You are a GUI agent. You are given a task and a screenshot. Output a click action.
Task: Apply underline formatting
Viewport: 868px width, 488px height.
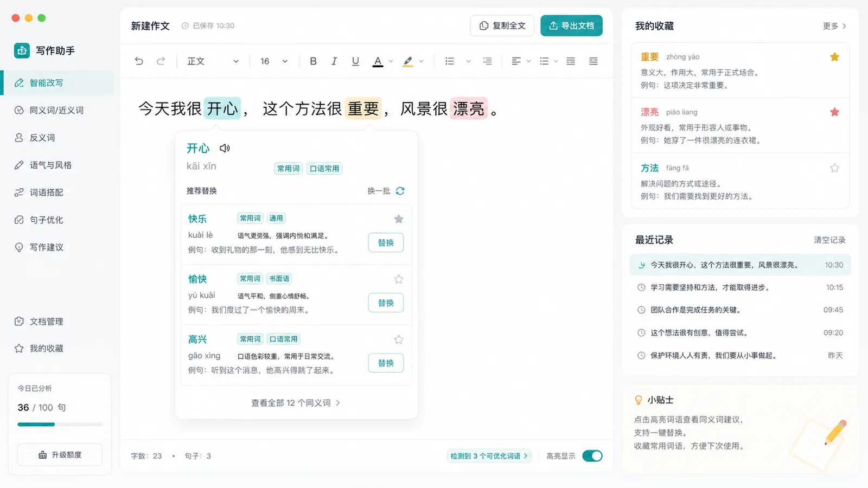tap(355, 61)
